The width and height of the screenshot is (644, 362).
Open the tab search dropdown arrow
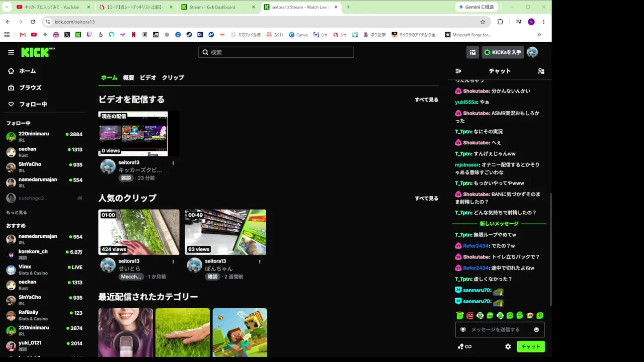[7, 7]
